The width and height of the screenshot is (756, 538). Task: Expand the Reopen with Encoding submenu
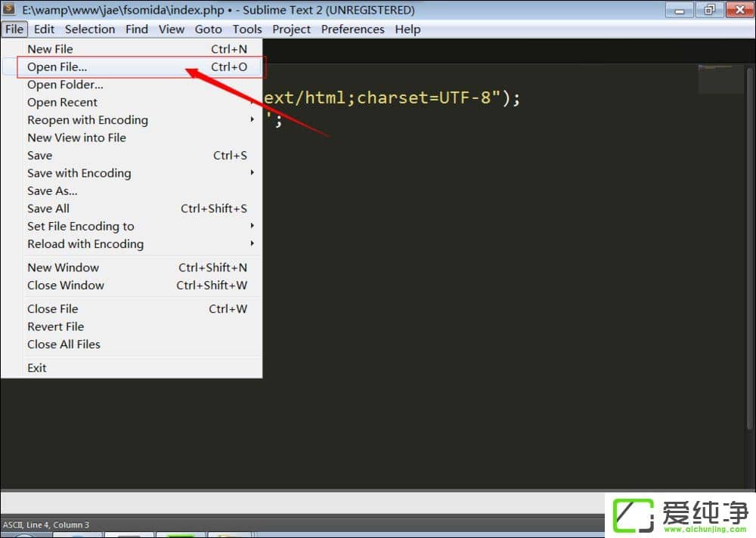point(87,119)
